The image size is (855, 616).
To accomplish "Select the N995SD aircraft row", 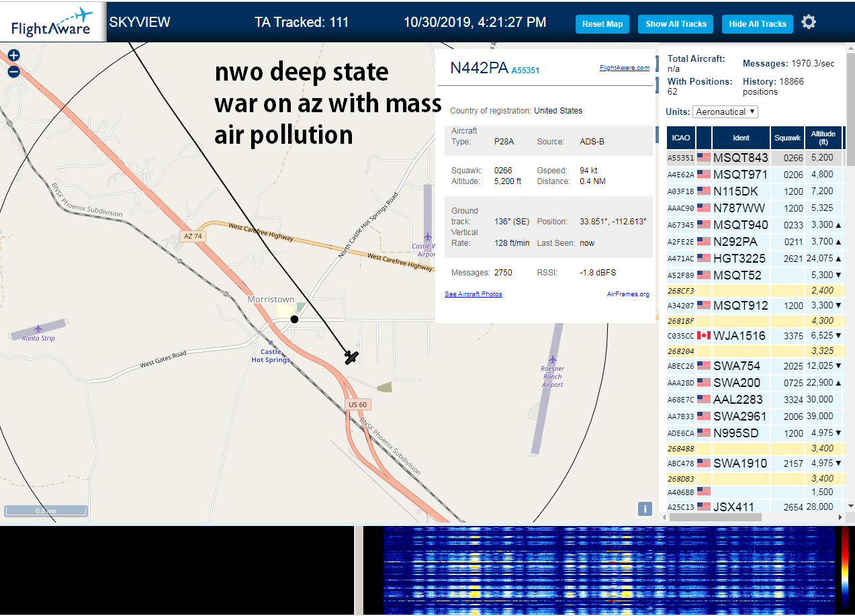I will click(756, 433).
